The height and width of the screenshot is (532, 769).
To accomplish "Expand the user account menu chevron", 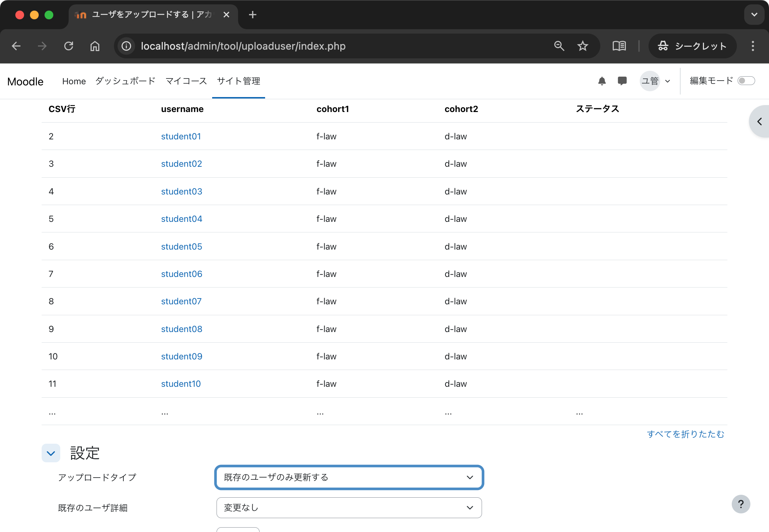I will [x=668, y=81].
